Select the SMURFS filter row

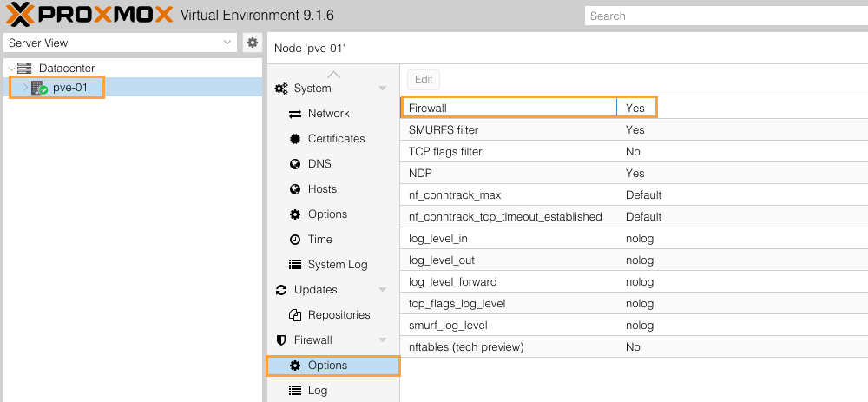(634, 129)
